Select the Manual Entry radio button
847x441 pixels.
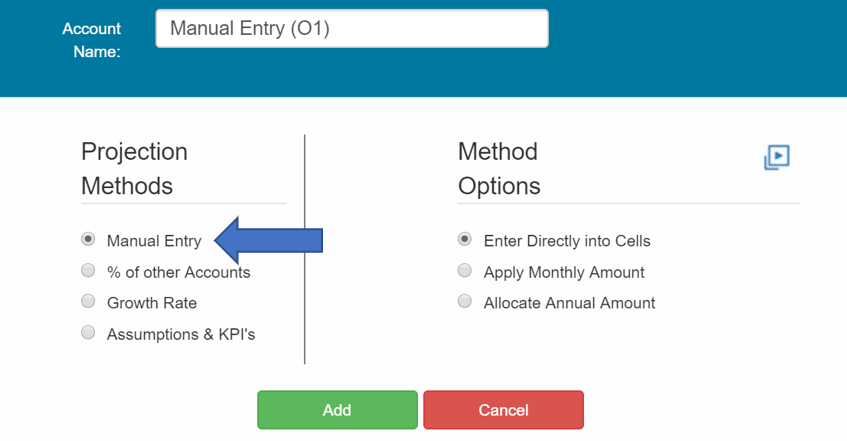pos(88,239)
